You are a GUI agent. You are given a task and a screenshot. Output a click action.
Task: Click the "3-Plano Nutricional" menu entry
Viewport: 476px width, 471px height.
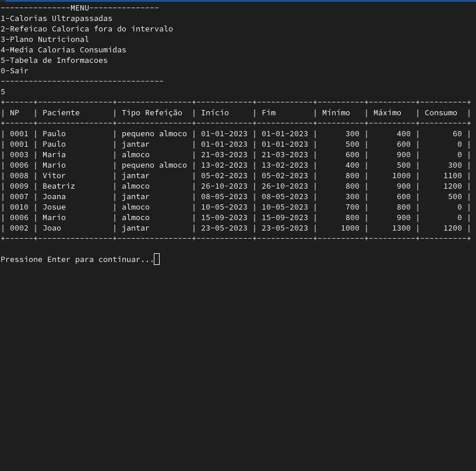point(45,40)
